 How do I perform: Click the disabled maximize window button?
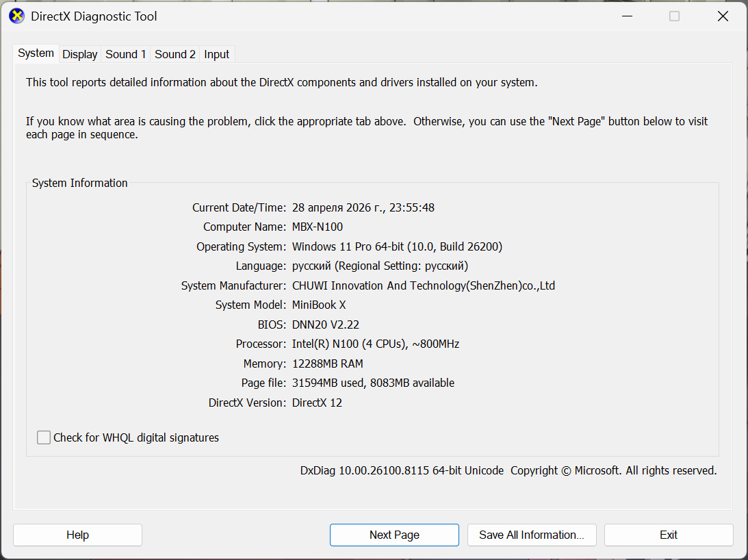click(x=675, y=16)
